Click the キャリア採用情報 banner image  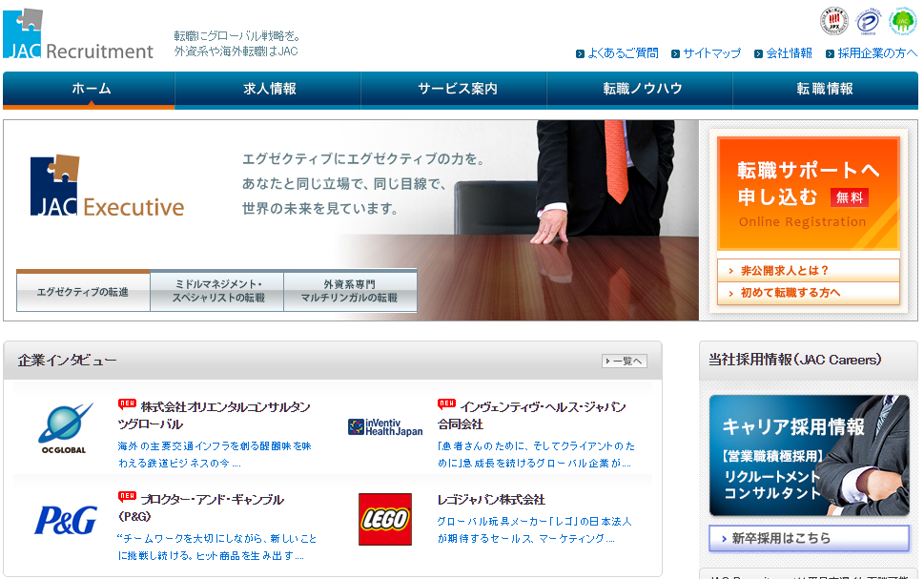pos(809,456)
